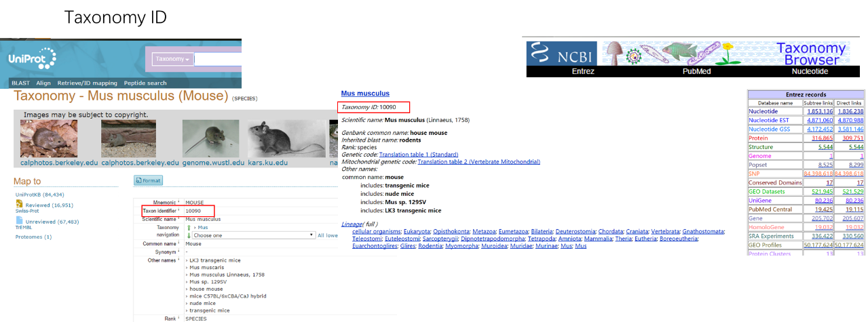
Task: Click the Unreviewed TrEMBL document icon
Action: pos(20,220)
